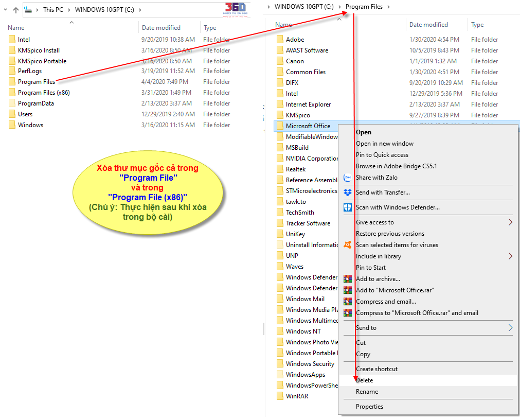Expand chevron before WINDOWS 10GPT in right address bar
Screen dimensions: 520x420
(x=268, y=7)
